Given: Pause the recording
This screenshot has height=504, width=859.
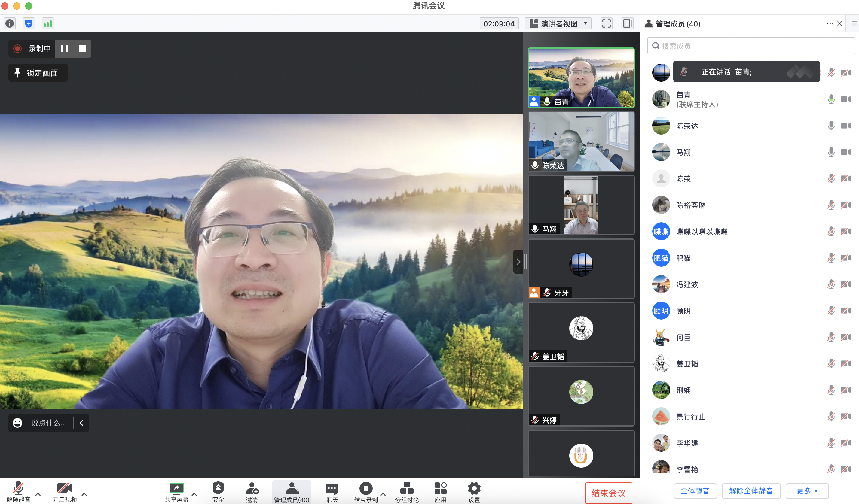Looking at the screenshot, I should (x=64, y=49).
